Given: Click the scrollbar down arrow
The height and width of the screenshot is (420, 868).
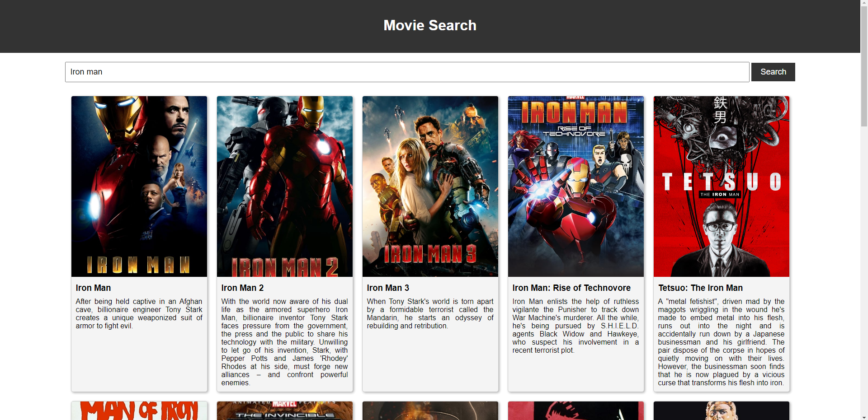Looking at the screenshot, I should 864,416.
